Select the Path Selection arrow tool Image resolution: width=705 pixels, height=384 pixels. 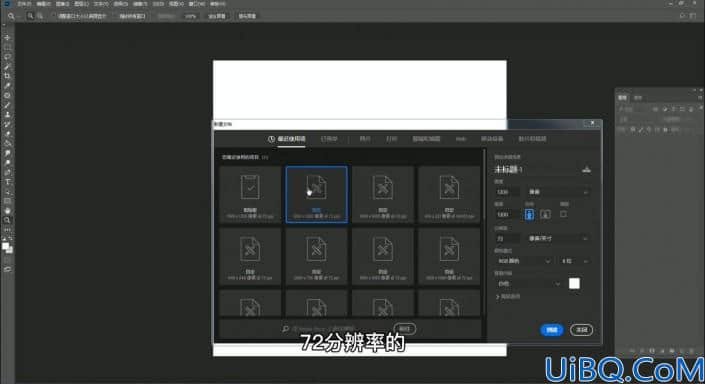coord(7,192)
